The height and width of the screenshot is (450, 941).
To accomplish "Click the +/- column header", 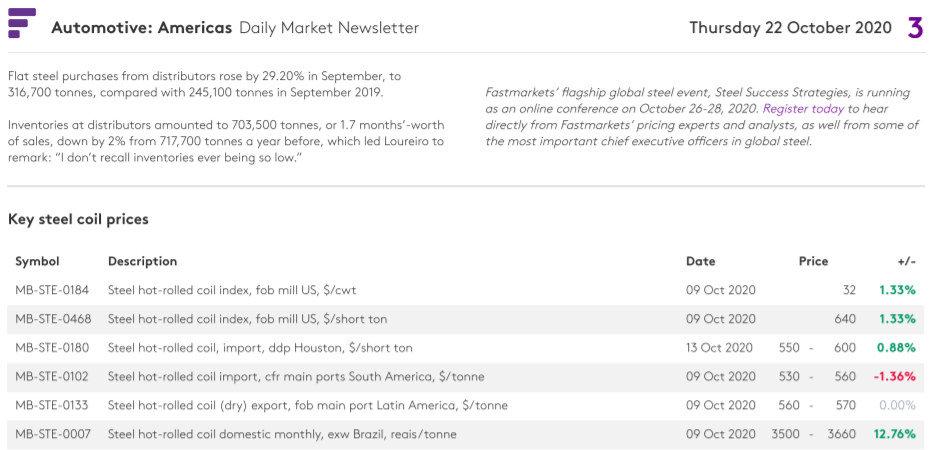I will [x=907, y=262].
